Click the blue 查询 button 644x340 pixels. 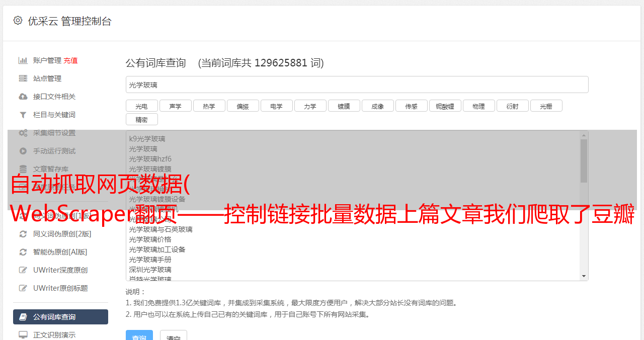139,335
